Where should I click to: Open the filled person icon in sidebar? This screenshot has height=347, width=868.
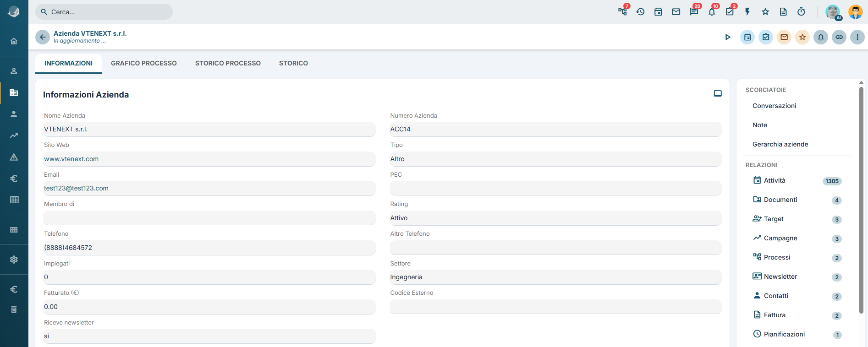14,114
